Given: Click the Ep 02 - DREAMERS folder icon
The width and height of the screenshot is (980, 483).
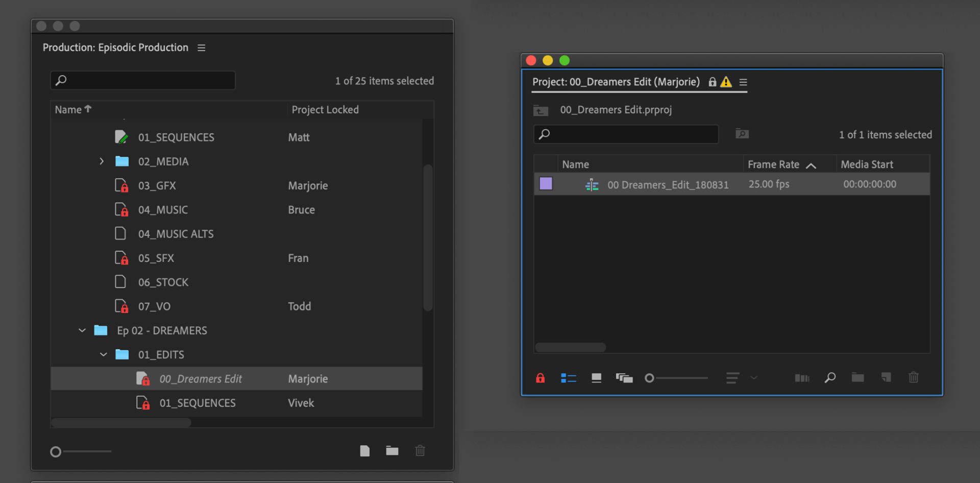Looking at the screenshot, I should click(101, 330).
